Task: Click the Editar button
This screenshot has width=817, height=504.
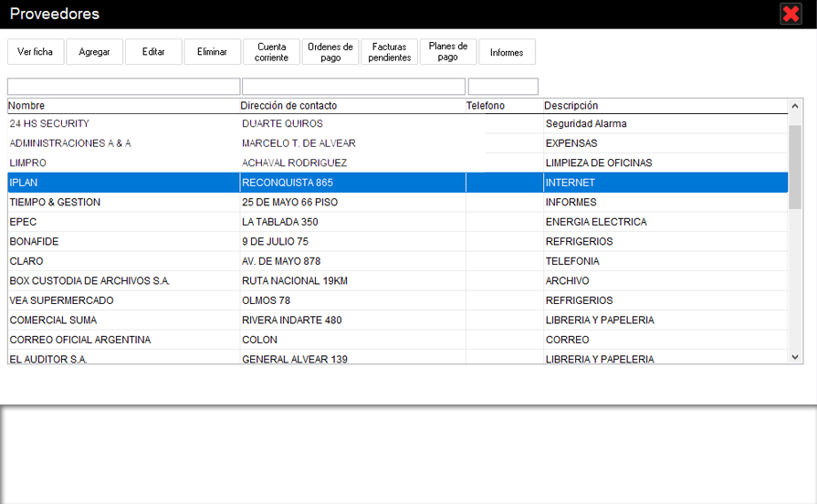Action: coord(153,52)
